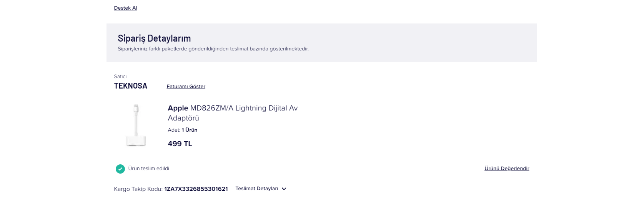Open Ürünü Değerlendir to rate product
This screenshot has height=199, width=644.
point(507,169)
